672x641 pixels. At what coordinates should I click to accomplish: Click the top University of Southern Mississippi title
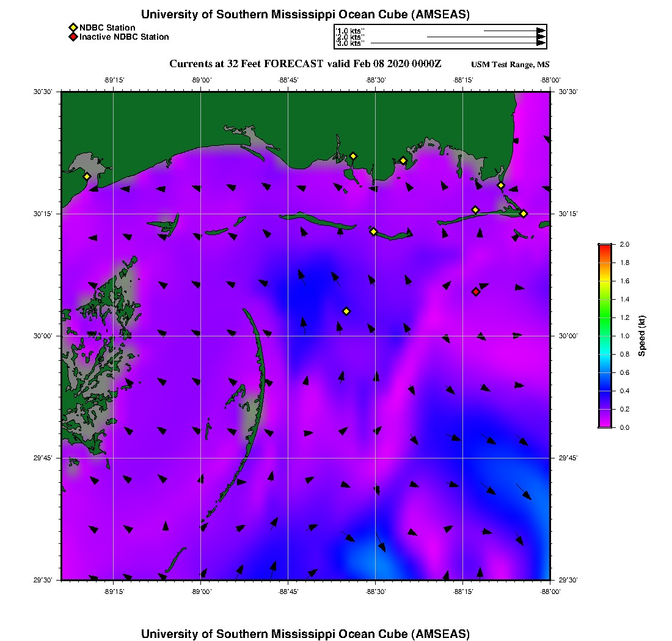(305, 14)
